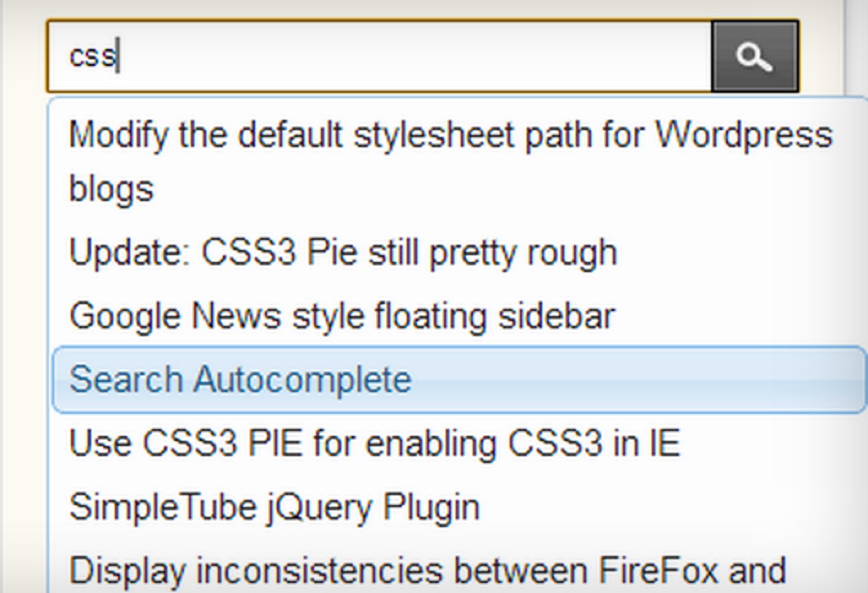Select the highlighted "Search Autocomplete" suggestion

(459, 380)
